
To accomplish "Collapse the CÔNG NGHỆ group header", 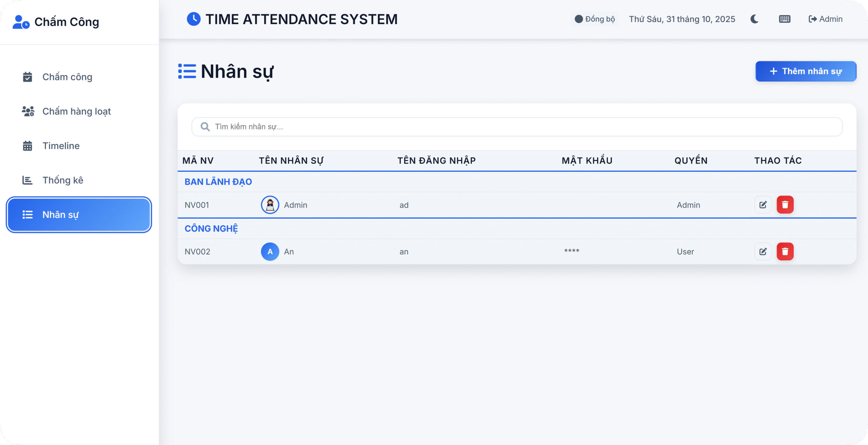I will (x=211, y=228).
